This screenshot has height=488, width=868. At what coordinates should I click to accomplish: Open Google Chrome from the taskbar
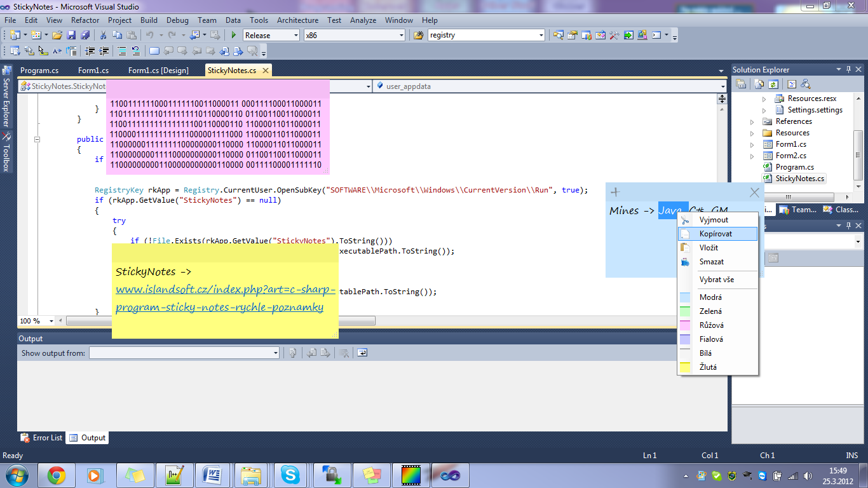click(57, 475)
